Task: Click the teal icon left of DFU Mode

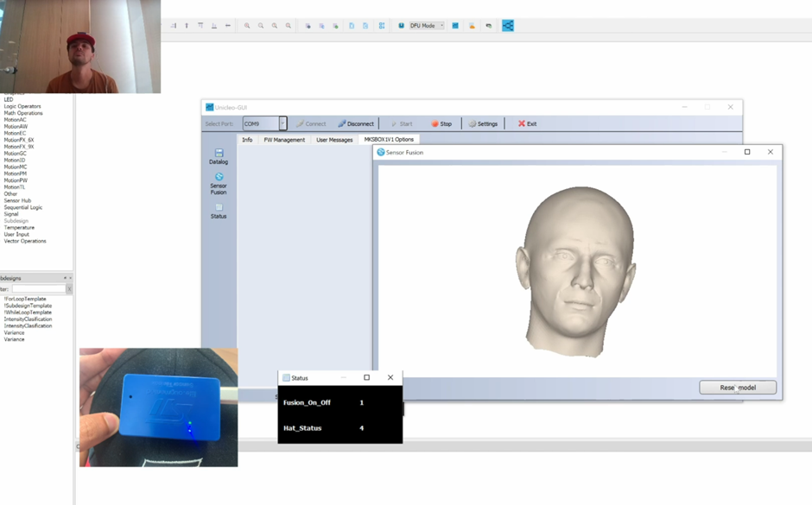Action: coord(401,25)
